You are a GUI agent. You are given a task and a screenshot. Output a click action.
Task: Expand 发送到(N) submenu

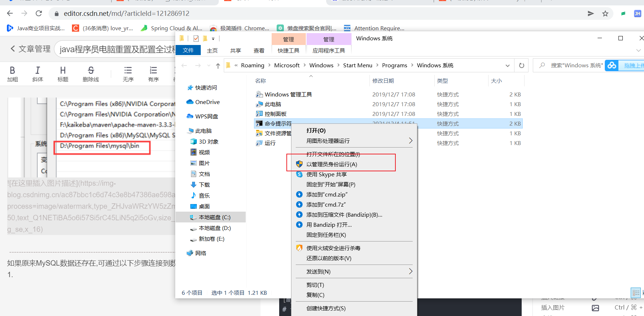(411, 271)
